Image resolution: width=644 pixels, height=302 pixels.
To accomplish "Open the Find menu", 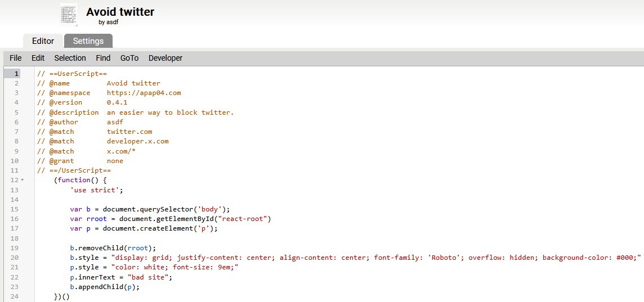I will (103, 58).
